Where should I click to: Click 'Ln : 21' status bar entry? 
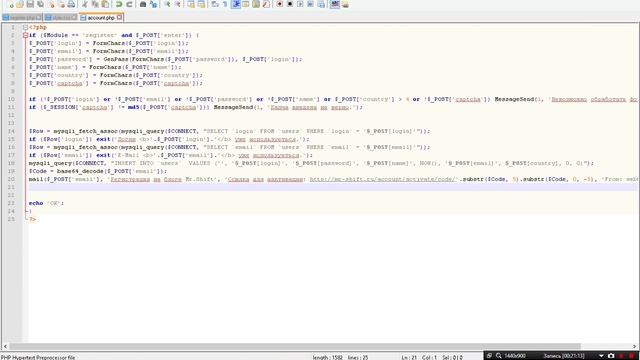coord(409,358)
